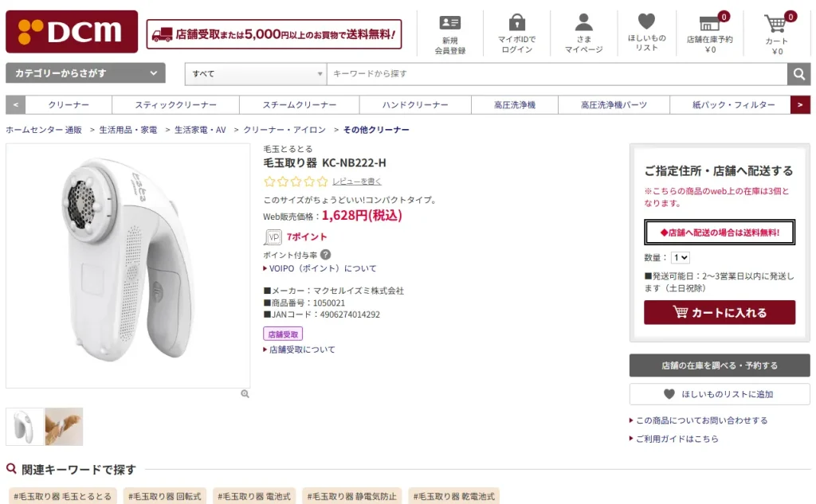816x504 pixels.
Task: Click the red right arrow on category bar
Action: [x=800, y=104]
